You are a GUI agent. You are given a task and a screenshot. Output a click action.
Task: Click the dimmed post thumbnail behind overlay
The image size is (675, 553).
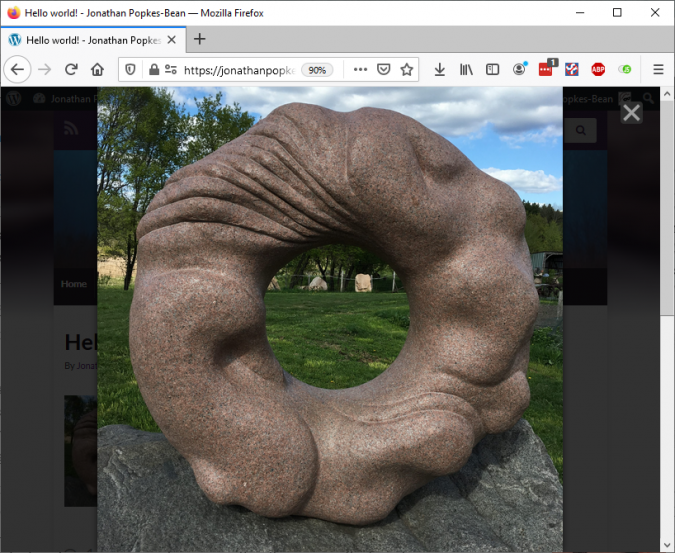pos(81,451)
